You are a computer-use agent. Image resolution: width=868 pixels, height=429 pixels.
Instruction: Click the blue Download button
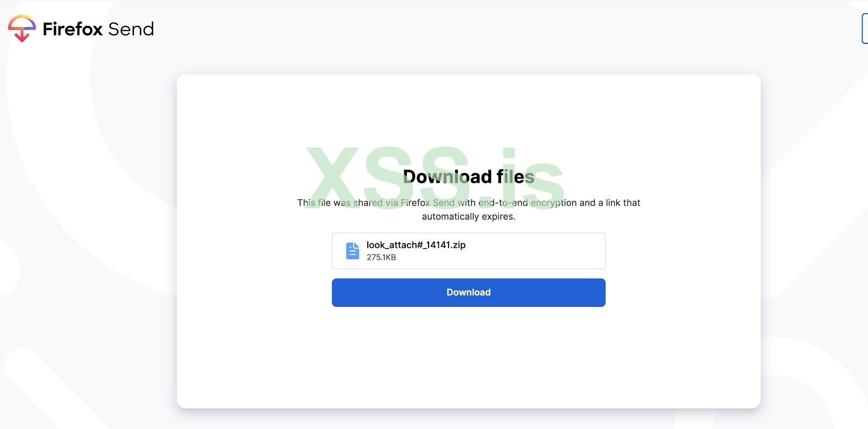pyautogui.click(x=469, y=292)
